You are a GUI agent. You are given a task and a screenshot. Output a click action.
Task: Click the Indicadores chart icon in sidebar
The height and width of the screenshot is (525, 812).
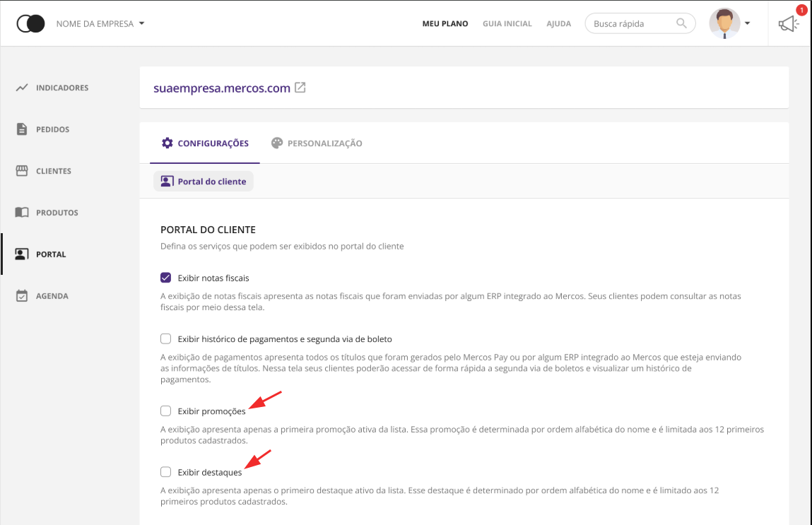click(22, 88)
